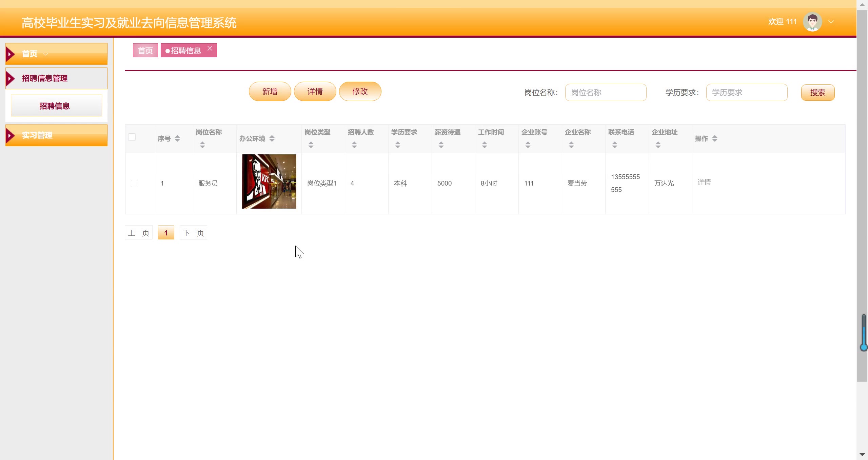
Task: Toggle the select-all header checkbox
Action: [x=132, y=137]
